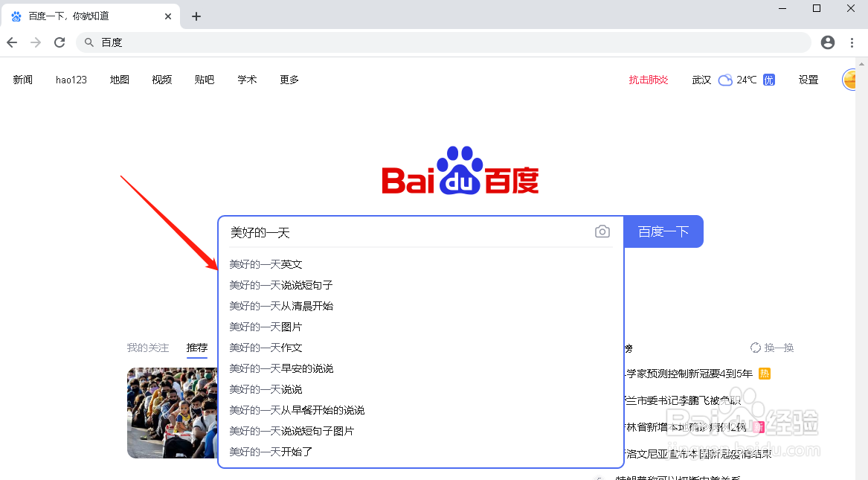Choose suggestion 美好的一天说说短句子图片
This screenshot has width=868, height=480.
coord(292,432)
